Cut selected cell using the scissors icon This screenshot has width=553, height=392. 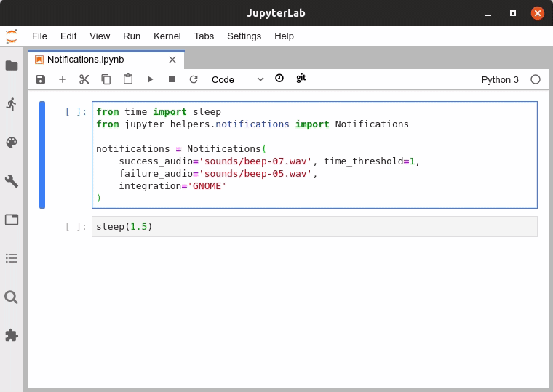point(84,79)
